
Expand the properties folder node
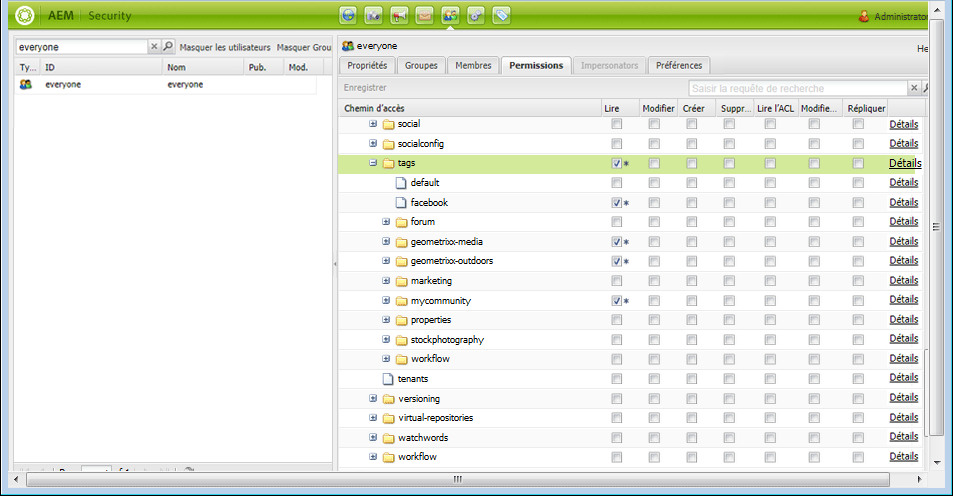click(386, 320)
